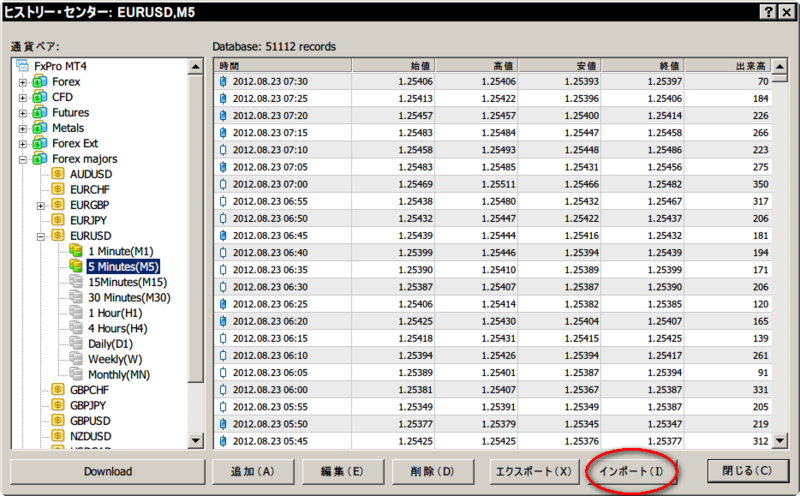Select the row 2012.08.23 07:00

(493, 184)
